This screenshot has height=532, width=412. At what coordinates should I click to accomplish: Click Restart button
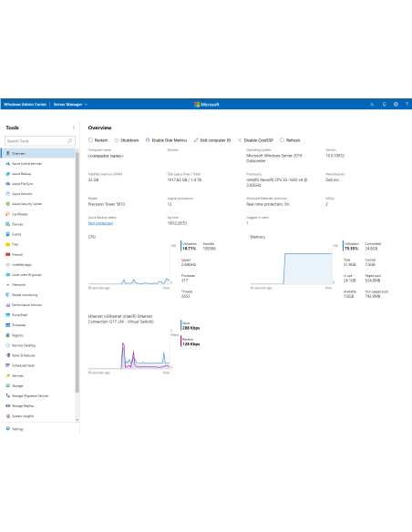click(98, 140)
